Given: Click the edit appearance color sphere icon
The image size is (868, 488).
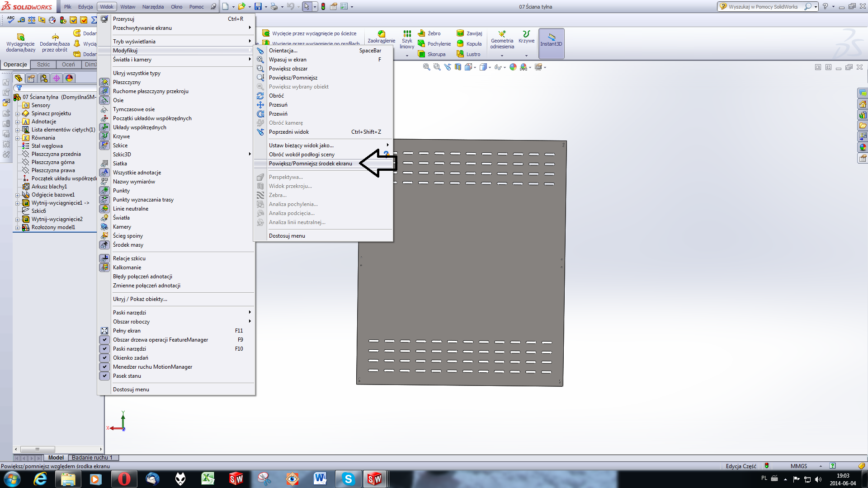Looking at the screenshot, I should point(513,67).
